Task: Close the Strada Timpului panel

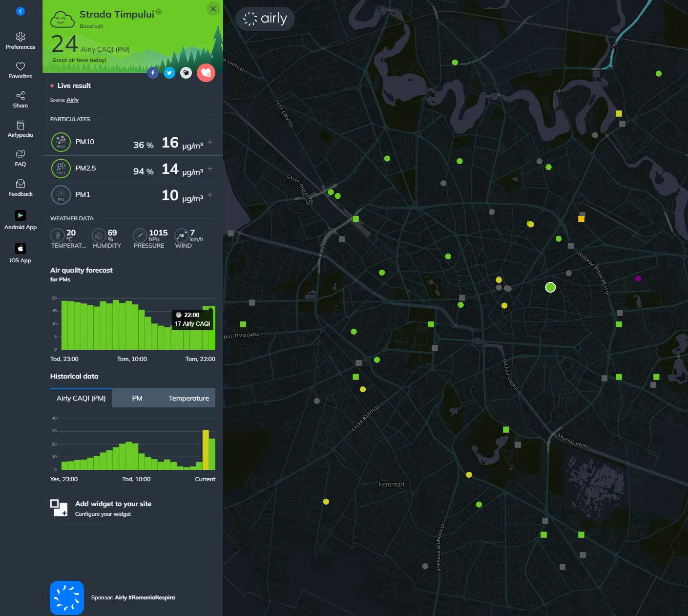Action: tap(213, 9)
